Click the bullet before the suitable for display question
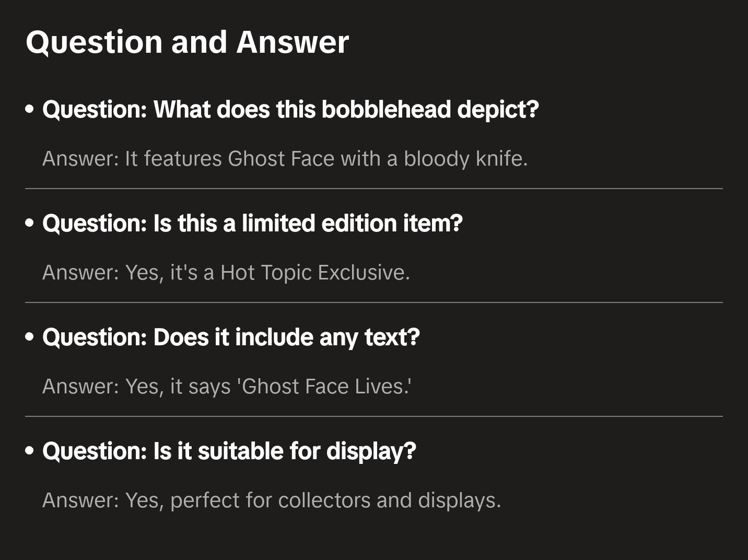 [x=30, y=451]
